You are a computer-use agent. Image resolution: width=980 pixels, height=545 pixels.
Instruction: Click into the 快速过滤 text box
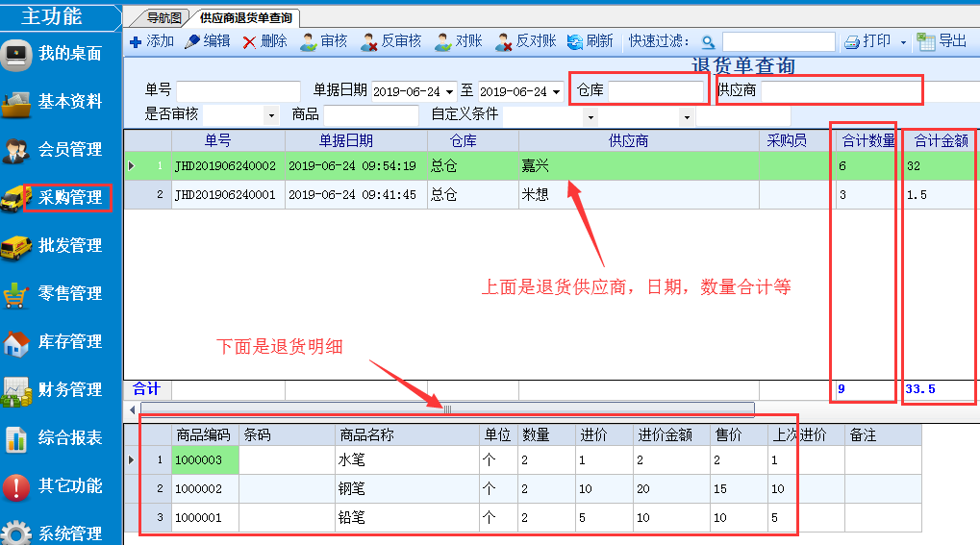(779, 42)
